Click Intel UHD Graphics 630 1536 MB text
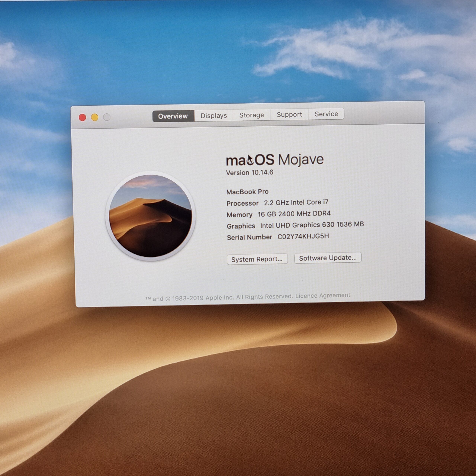The image size is (476, 476). 312,225
